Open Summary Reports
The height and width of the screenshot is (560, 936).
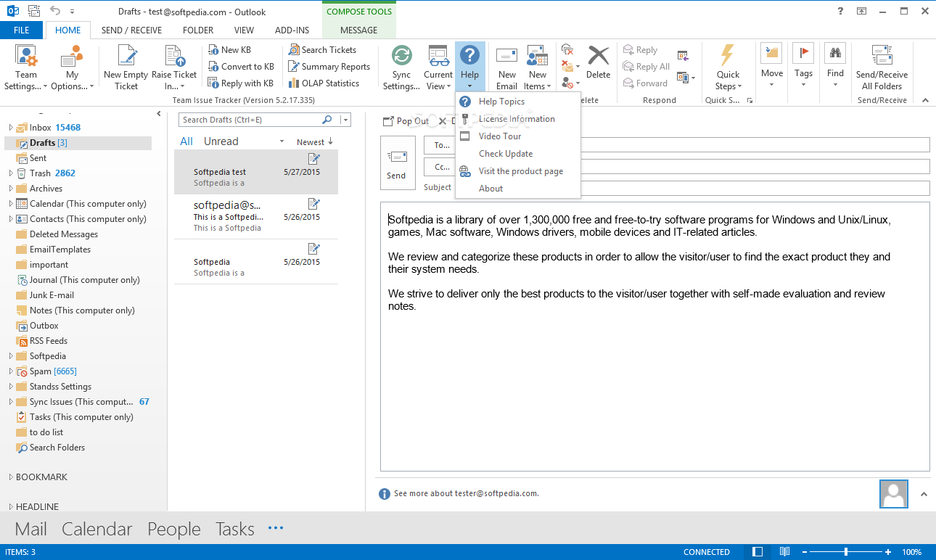pos(329,67)
